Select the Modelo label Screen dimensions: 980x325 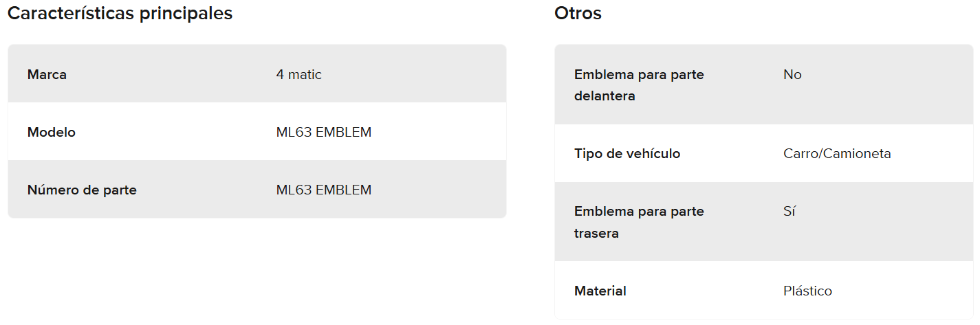(52, 132)
